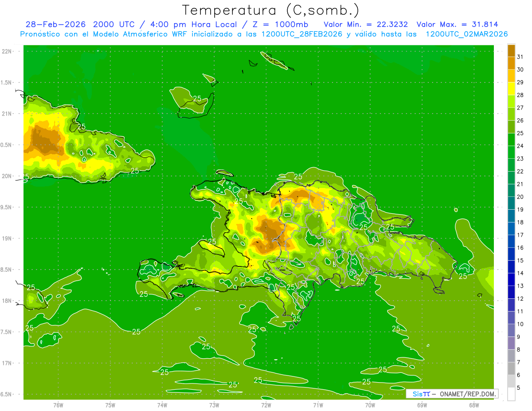This screenshot has height=411, width=532.
Task: Click yellow band between 28 and 29
Action: [511, 89]
